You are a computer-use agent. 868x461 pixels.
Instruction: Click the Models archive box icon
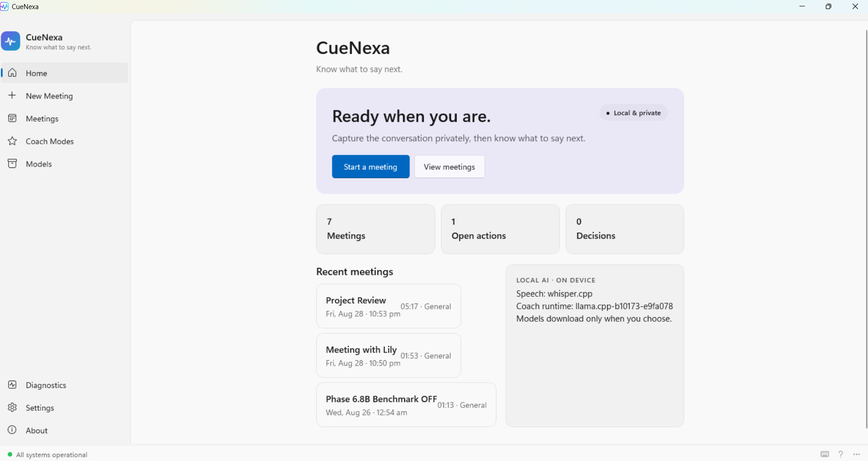pyautogui.click(x=12, y=164)
